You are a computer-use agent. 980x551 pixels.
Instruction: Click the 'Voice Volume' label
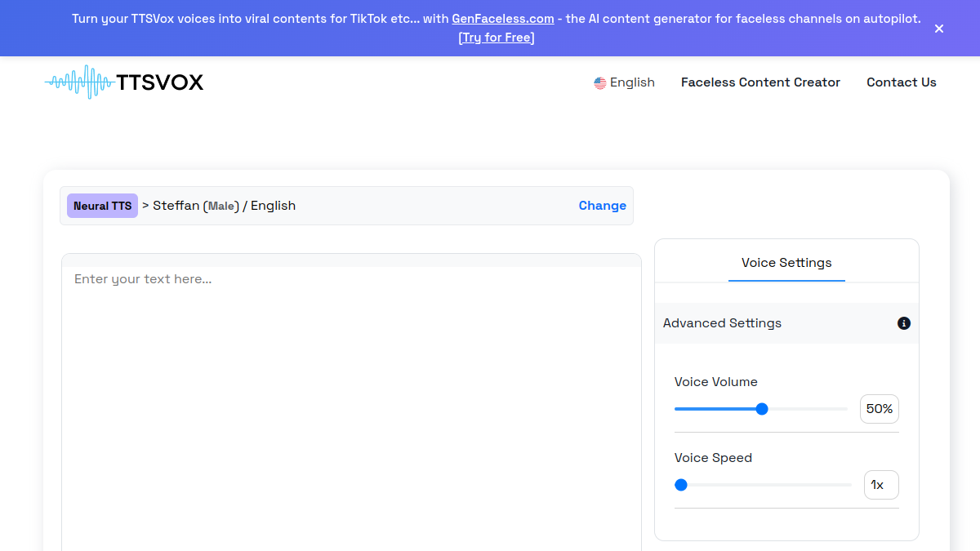pyautogui.click(x=716, y=382)
